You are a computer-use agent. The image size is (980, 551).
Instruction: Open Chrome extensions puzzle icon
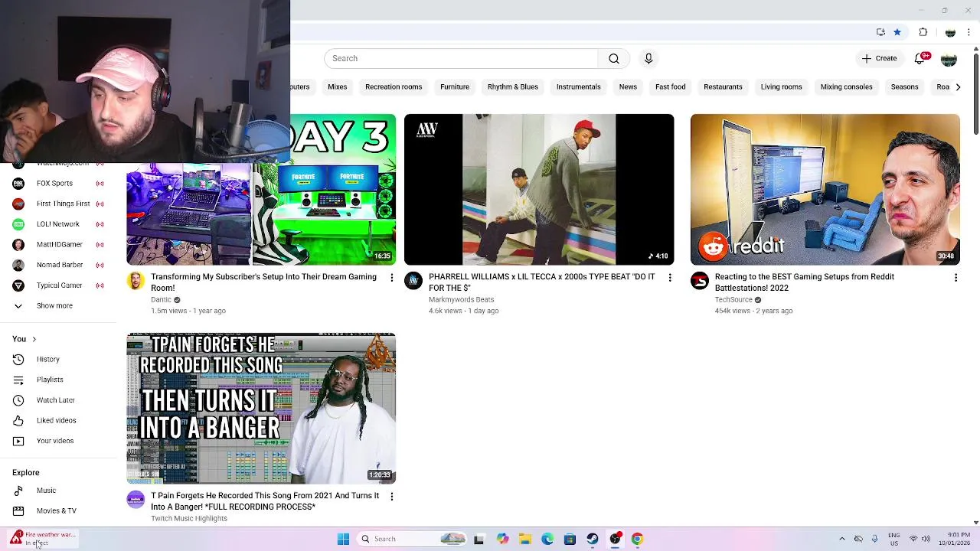coord(923,32)
